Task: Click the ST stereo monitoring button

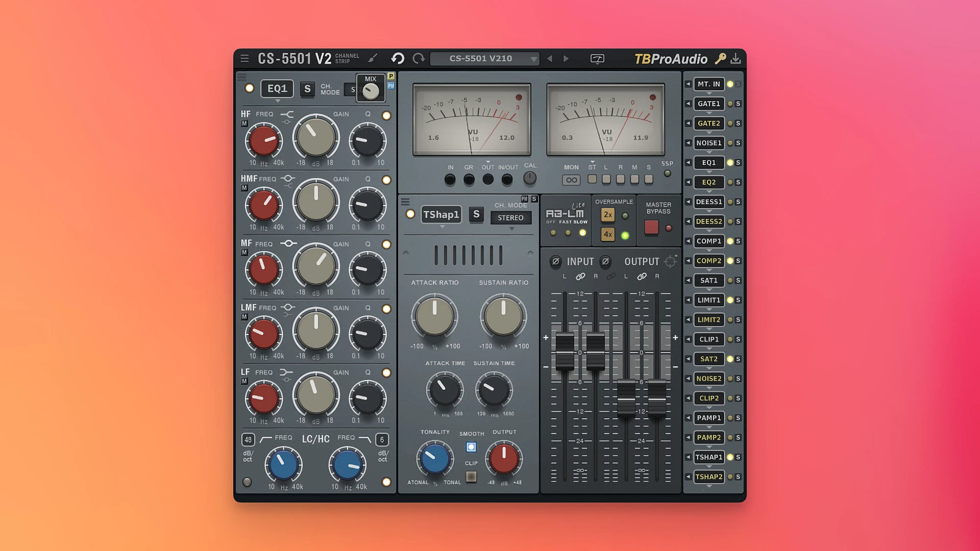Action: pos(592,180)
